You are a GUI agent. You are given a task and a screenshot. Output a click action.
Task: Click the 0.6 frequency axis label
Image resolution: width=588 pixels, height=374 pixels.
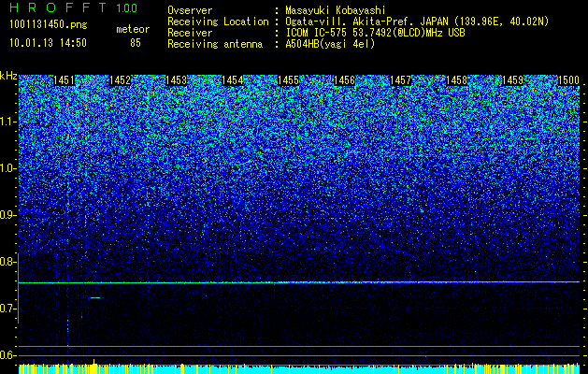coord(8,355)
